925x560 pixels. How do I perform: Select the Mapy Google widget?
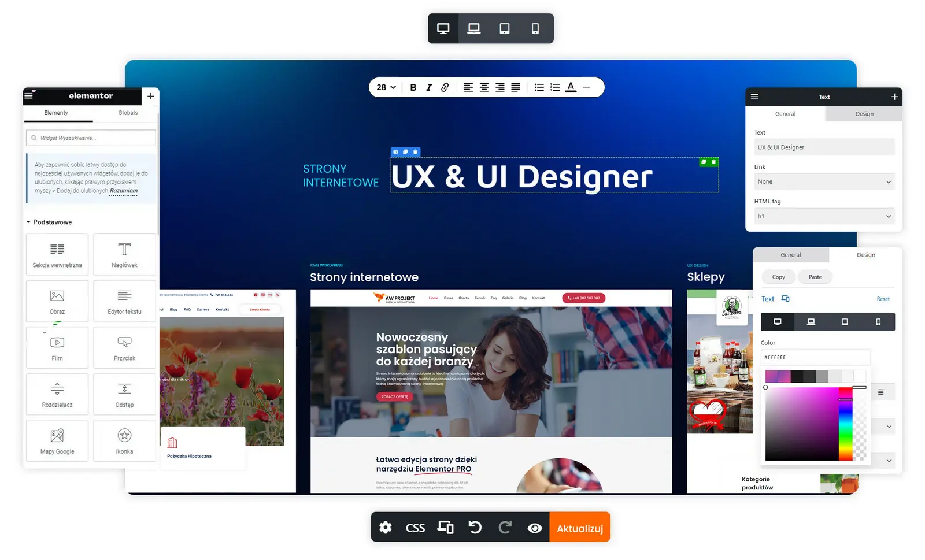(57, 441)
